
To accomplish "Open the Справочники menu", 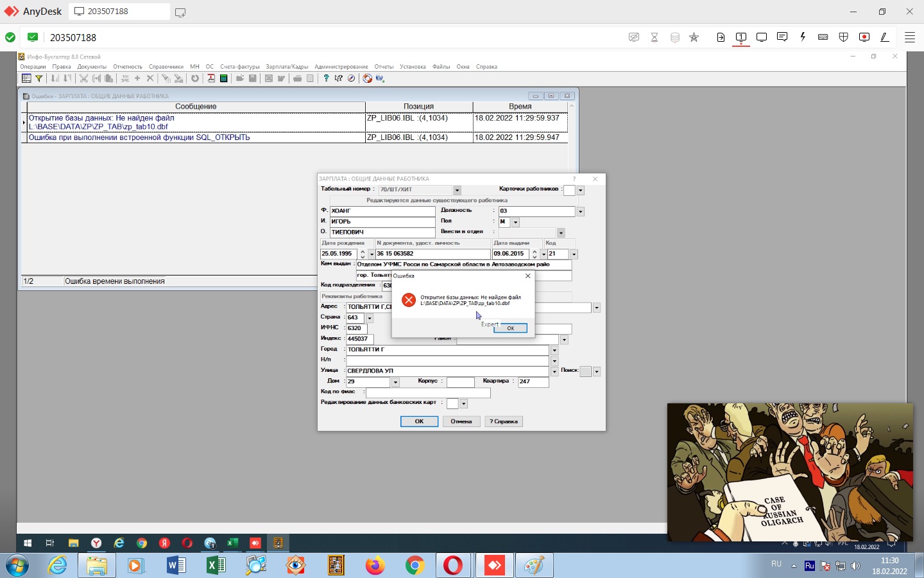I will pyautogui.click(x=166, y=67).
